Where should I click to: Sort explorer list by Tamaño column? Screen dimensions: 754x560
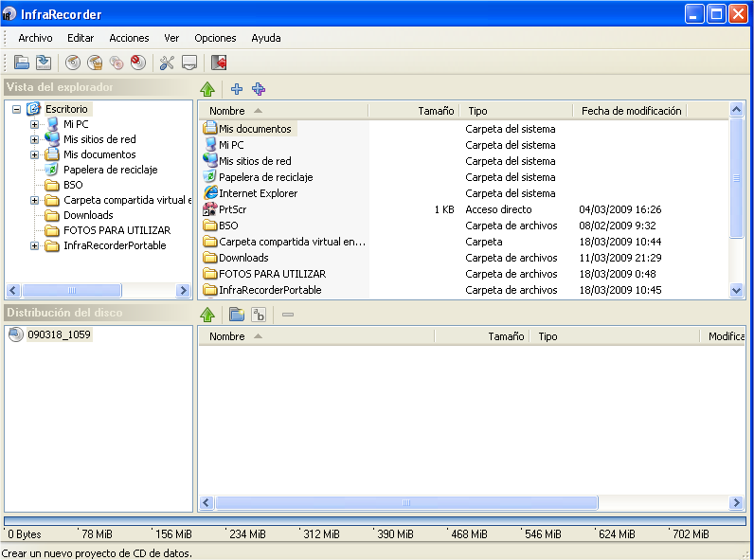414,111
